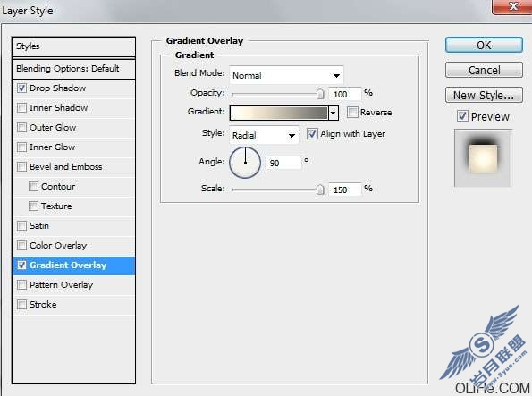Disable the Preview checkbox

462,116
